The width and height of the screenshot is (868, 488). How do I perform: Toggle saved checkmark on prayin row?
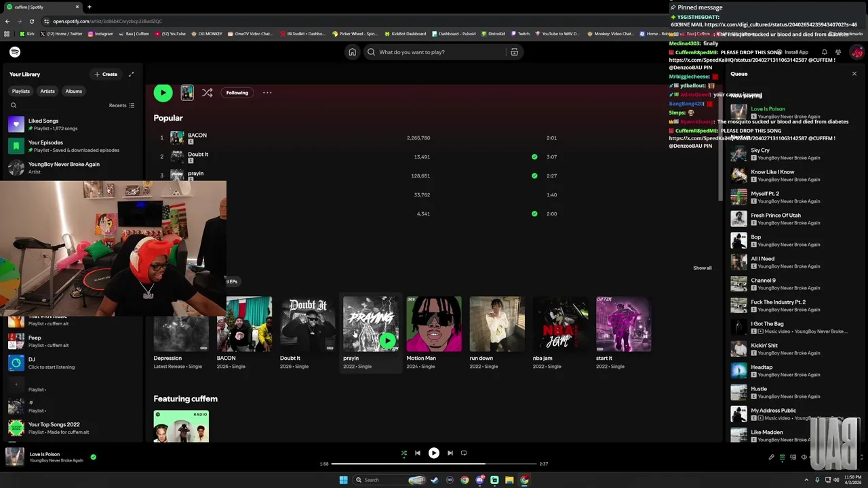(534, 176)
